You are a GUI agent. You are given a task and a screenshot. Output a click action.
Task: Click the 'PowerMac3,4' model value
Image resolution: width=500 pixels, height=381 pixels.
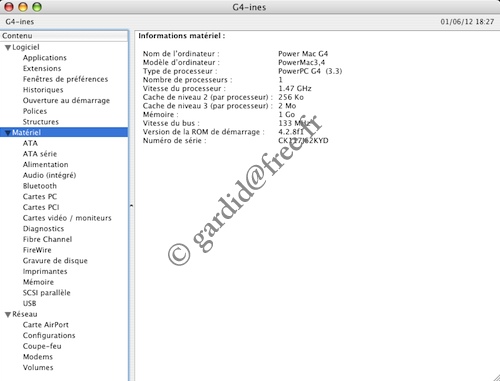301,62
